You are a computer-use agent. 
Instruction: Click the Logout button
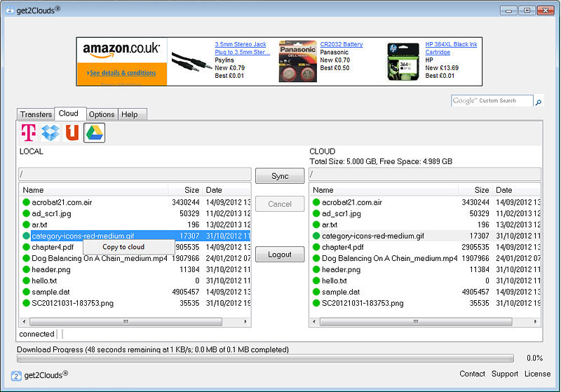click(x=279, y=255)
